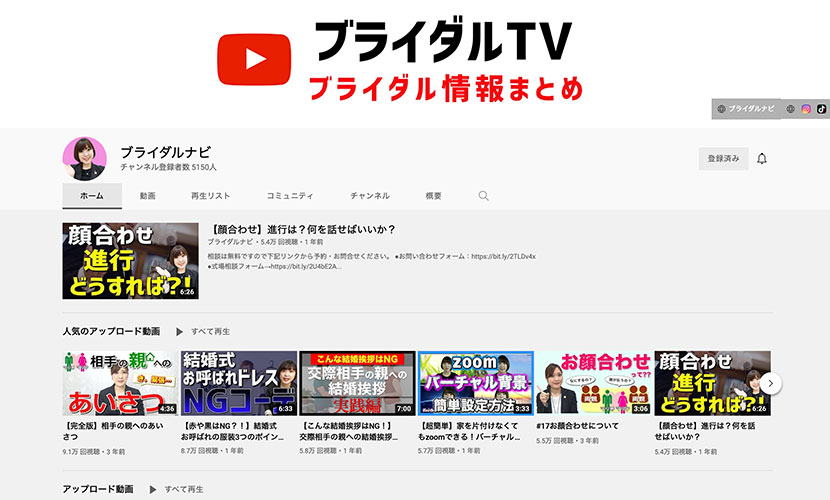Viewport: 830px width, 500px height.
Task: Click title 【完全版】相手の親へのあいさつ
Action: tap(113, 431)
